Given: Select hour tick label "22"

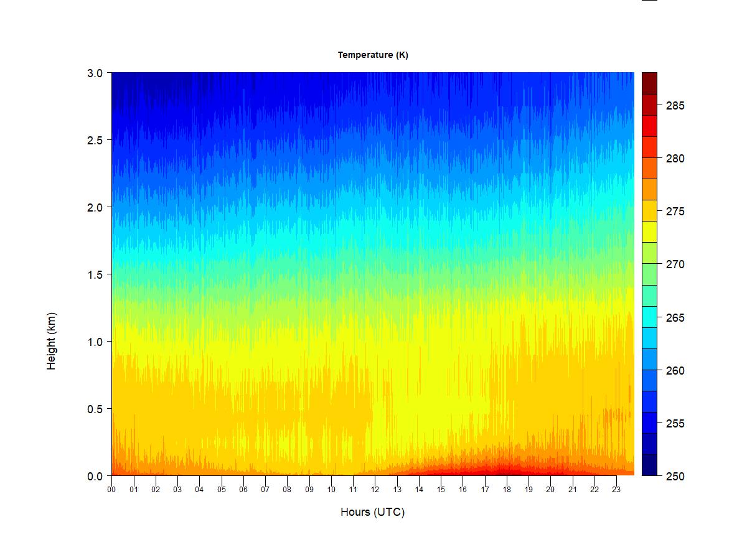Looking at the screenshot, I should [594, 489].
